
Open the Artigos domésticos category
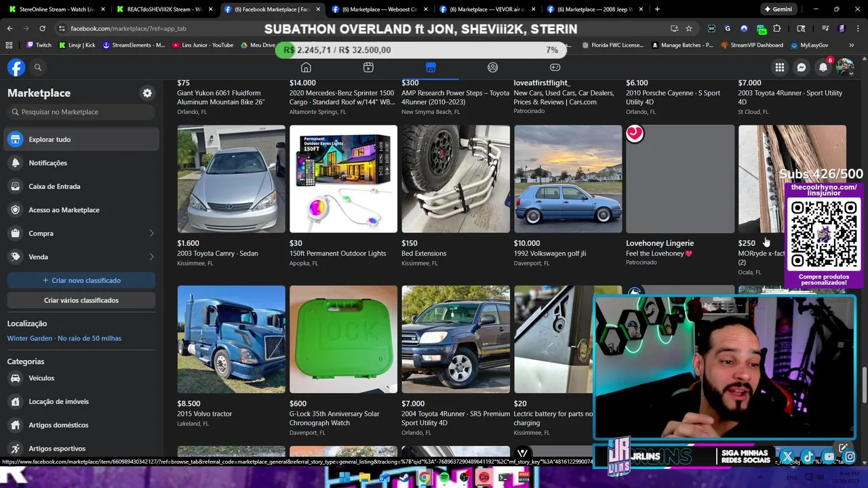[x=81, y=425]
